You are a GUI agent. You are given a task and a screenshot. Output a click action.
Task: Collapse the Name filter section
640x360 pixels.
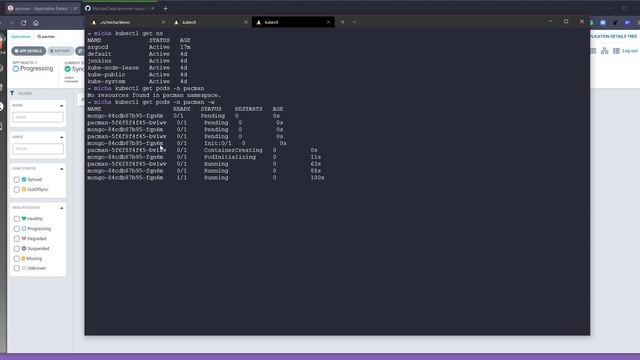coord(62,106)
